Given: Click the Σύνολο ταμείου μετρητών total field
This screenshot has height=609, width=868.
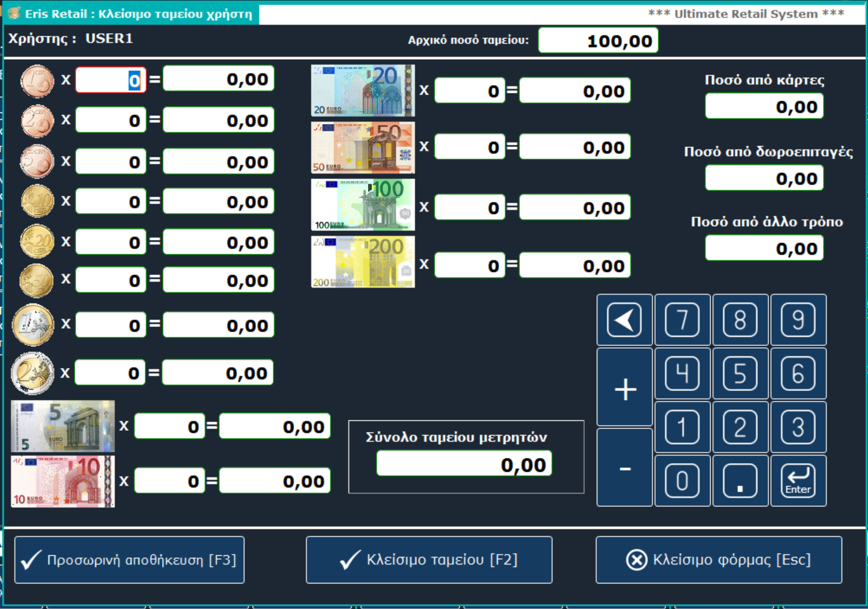Looking at the screenshot, I should [x=464, y=464].
